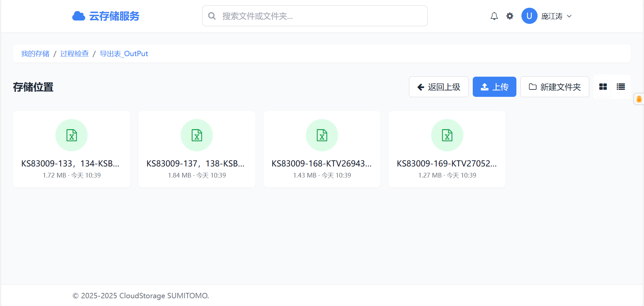Click the cloud logo icon
This screenshot has height=306, width=644.
(79, 16)
